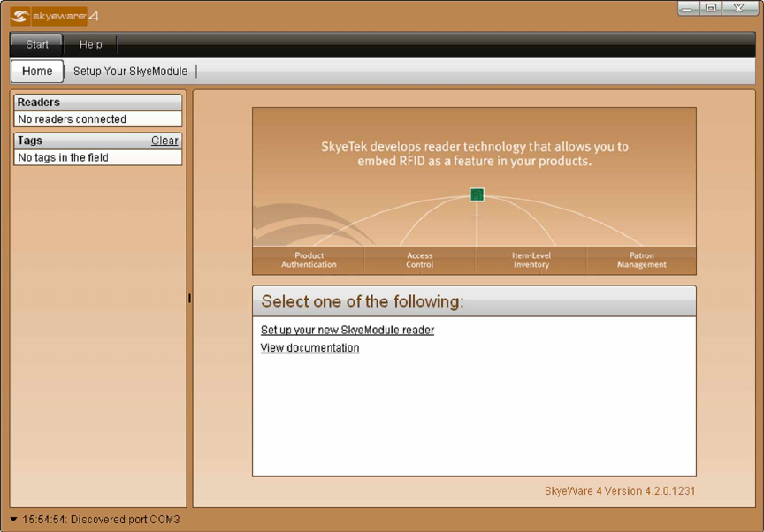Close the SkyeWare window

tap(739, 8)
